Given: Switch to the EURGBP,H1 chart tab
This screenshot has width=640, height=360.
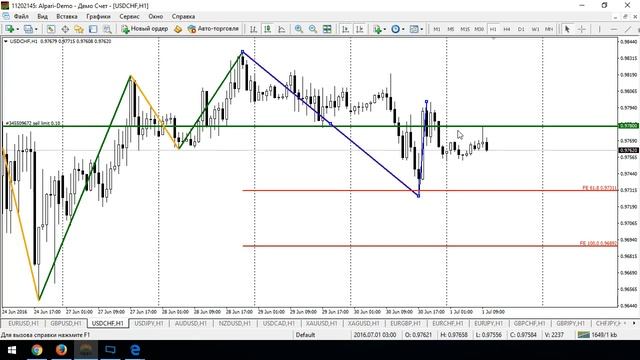Looking at the screenshot, I should [x=405, y=323].
